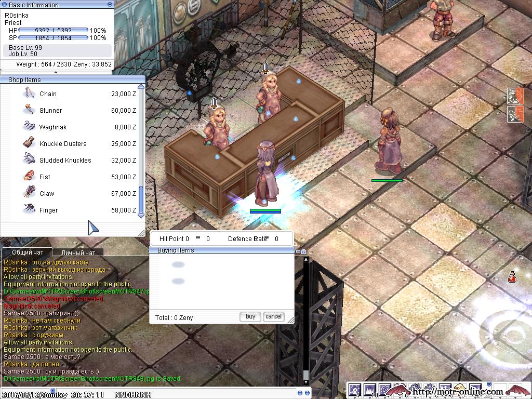532x399 pixels.
Task: Click Shop Items scrollbar up arrow
Action: (141, 87)
